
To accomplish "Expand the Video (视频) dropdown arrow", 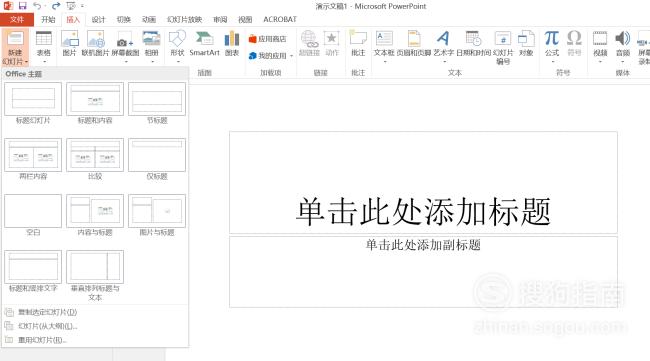I will 600,61.
